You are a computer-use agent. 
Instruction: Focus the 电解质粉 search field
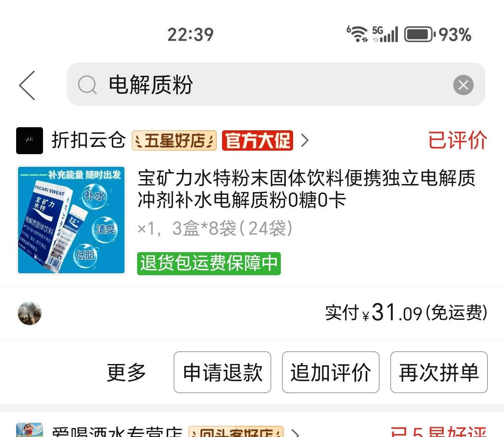pos(276,84)
